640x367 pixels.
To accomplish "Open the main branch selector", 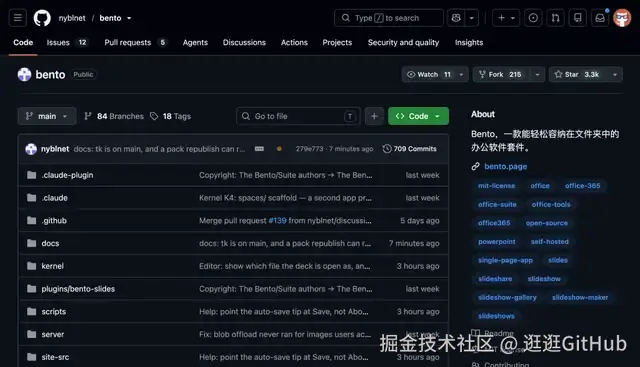I will [47, 116].
